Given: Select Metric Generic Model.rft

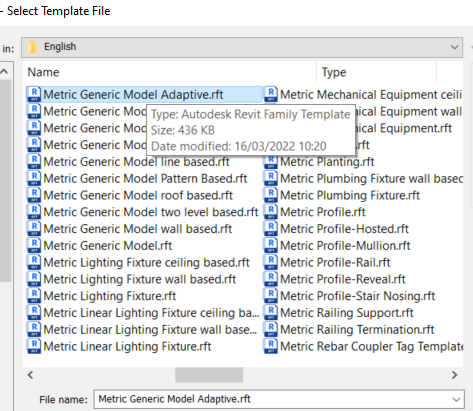Looking at the screenshot, I should click(x=108, y=246).
